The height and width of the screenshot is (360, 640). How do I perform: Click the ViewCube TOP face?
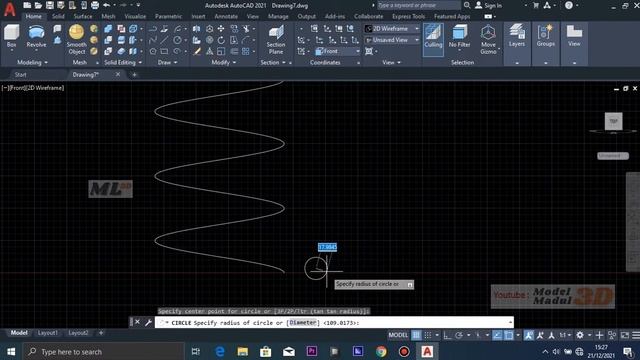pos(613,121)
